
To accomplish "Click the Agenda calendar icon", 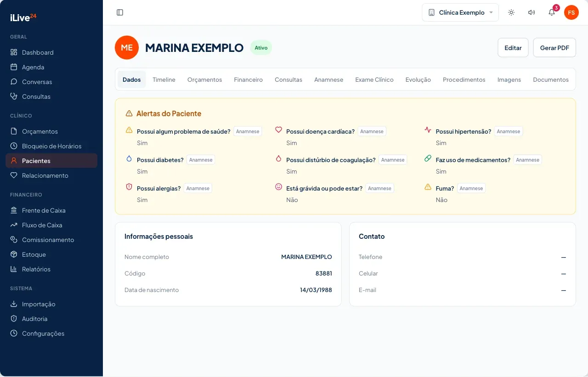I will pyautogui.click(x=14, y=67).
